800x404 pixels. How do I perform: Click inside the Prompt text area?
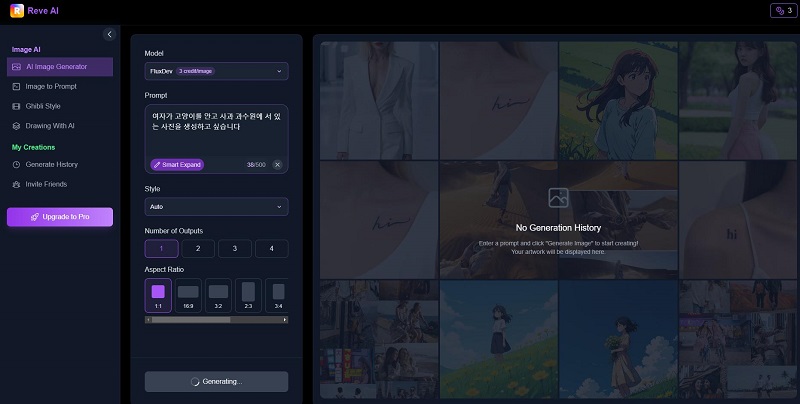coord(216,130)
